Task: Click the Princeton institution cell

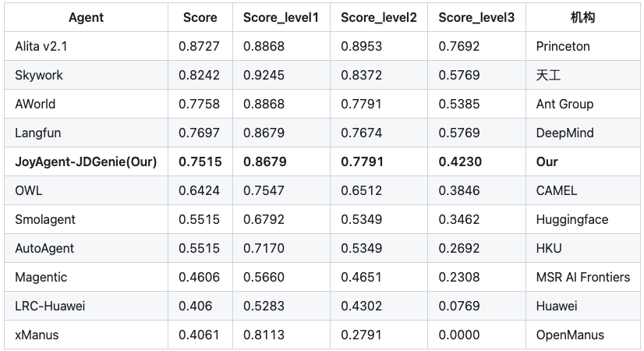Action: (582, 46)
